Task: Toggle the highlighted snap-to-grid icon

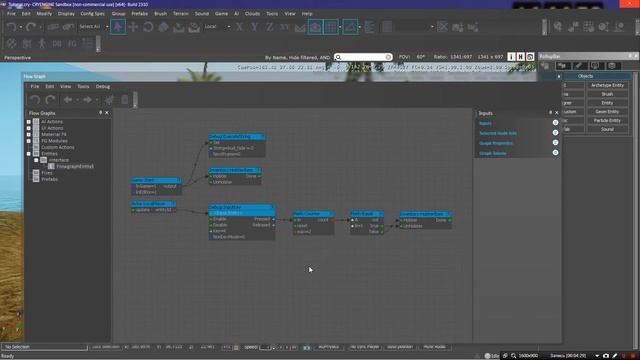Action: coord(331,27)
